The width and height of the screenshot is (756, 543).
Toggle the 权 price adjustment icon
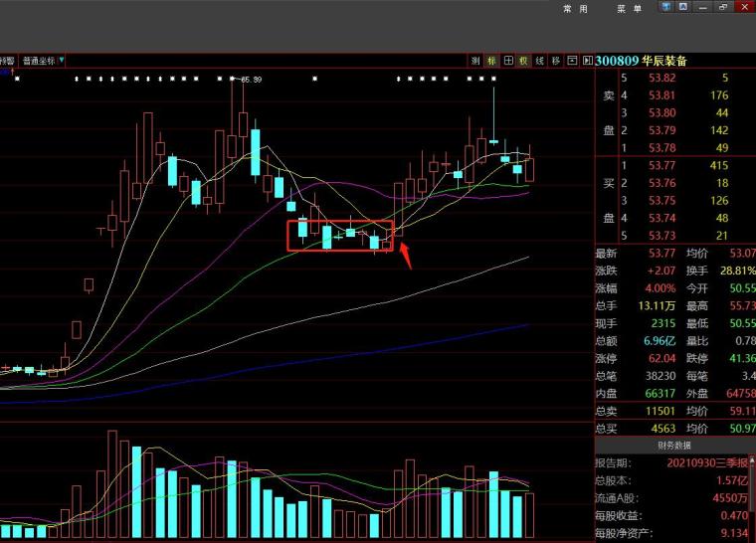coord(524,61)
